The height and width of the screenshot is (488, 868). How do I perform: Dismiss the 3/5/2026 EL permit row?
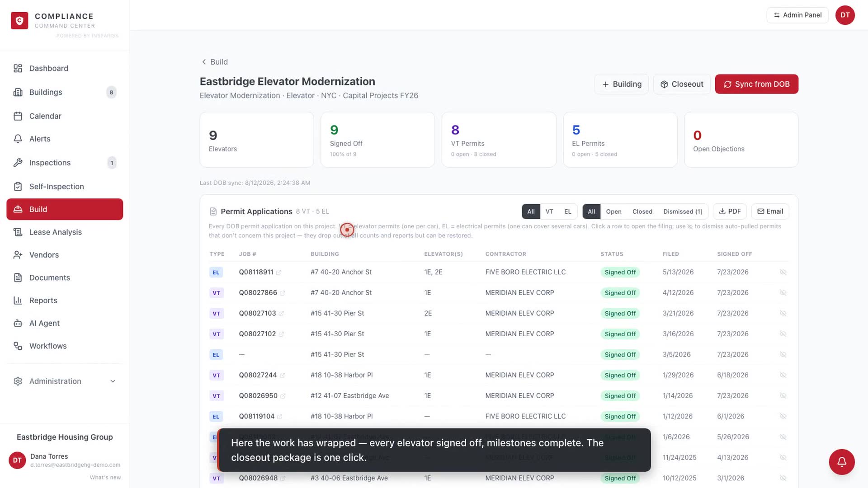point(783,355)
